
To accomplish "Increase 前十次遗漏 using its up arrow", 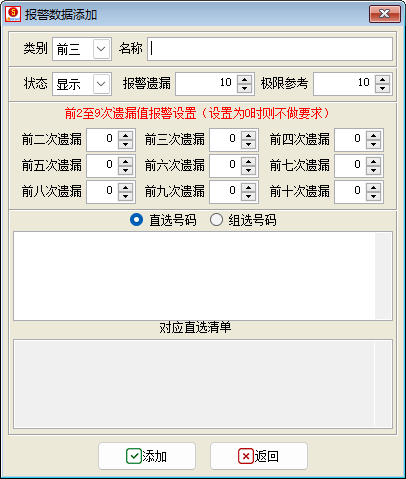I will (373, 187).
